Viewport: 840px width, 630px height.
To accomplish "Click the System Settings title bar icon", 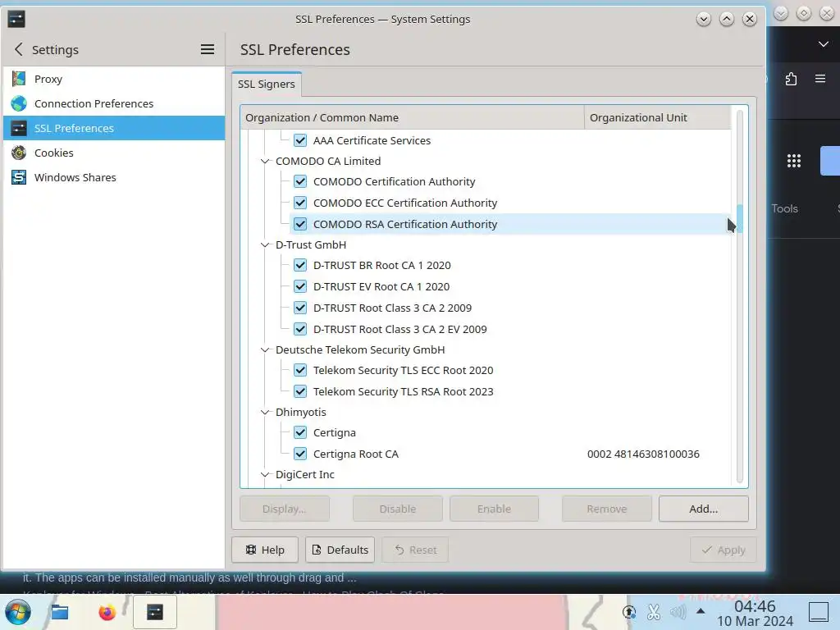I will [x=16, y=20].
